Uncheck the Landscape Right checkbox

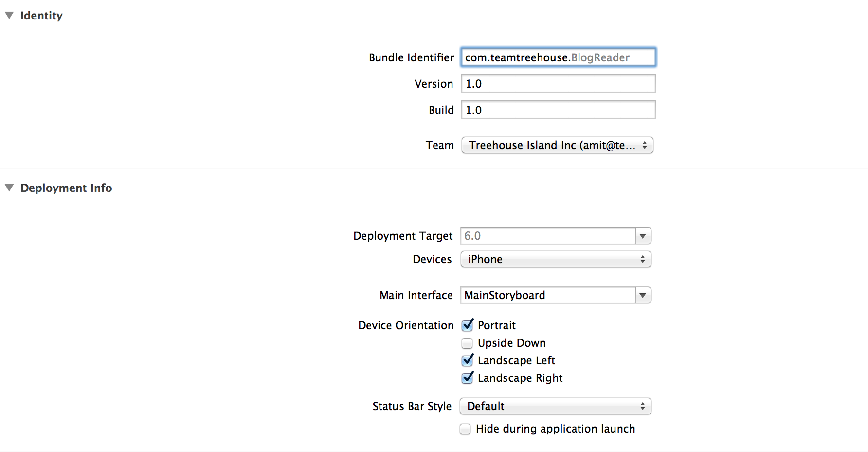[x=467, y=378]
